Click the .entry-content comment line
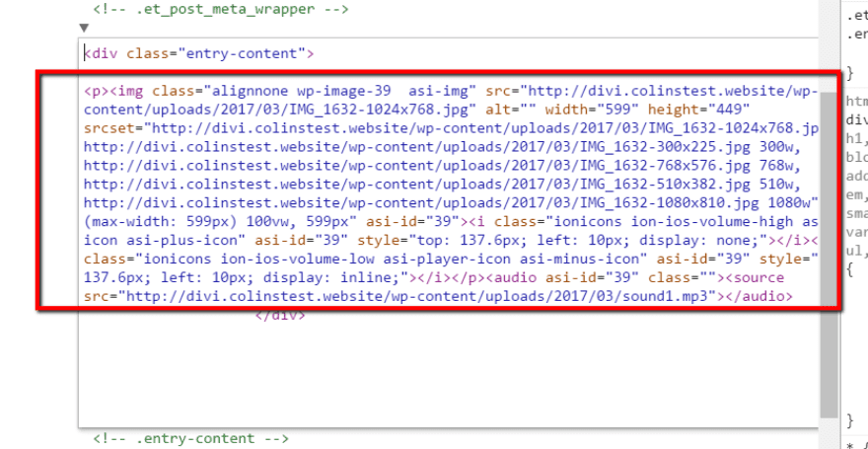868x449 pixels. coord(191,438)
